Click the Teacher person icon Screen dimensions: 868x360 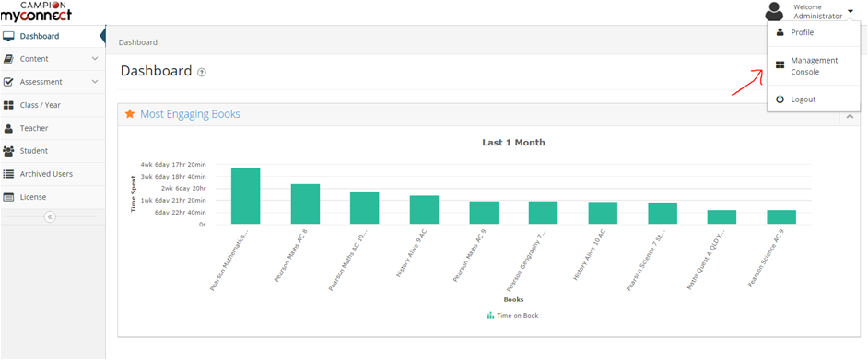(8, 128)
